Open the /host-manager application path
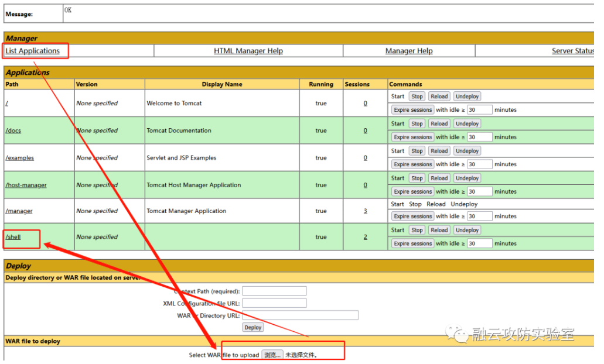This screenshot has height=364, width=604. 26,185
